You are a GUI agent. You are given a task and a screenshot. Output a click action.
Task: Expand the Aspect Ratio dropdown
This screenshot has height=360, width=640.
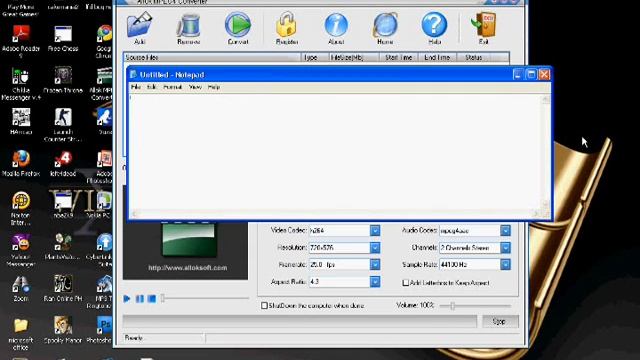(375, 282)
